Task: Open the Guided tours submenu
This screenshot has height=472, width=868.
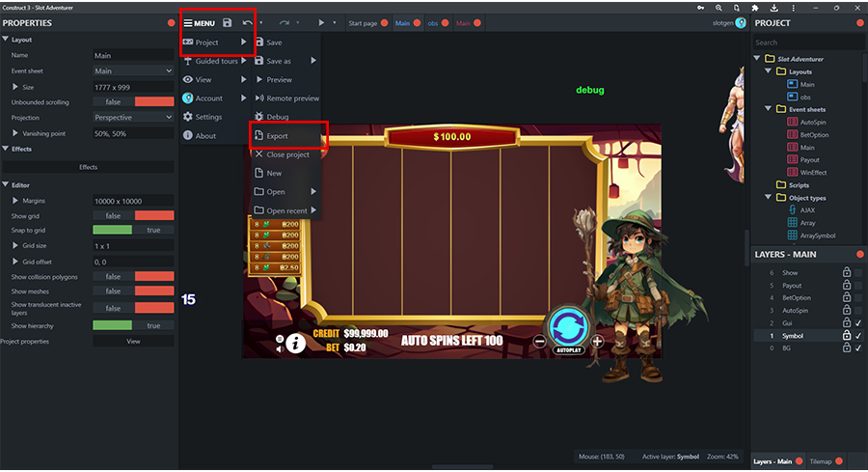Action: coord(215,61)
